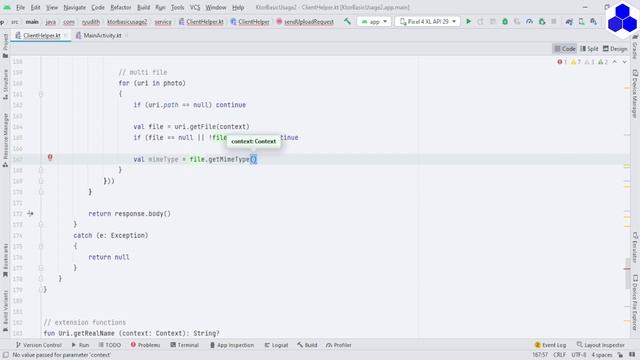Screen dimensions: 640x360
Task: Click Apply Code Changes icon
Action: pos(493,21)
